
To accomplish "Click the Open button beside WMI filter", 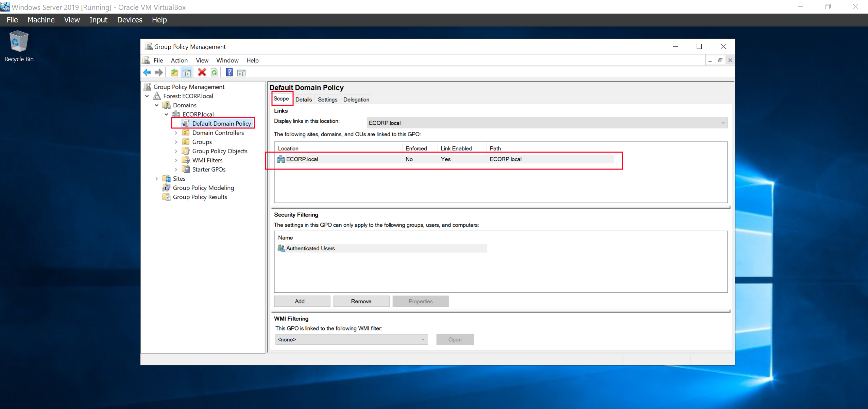I will pos(455,339).
